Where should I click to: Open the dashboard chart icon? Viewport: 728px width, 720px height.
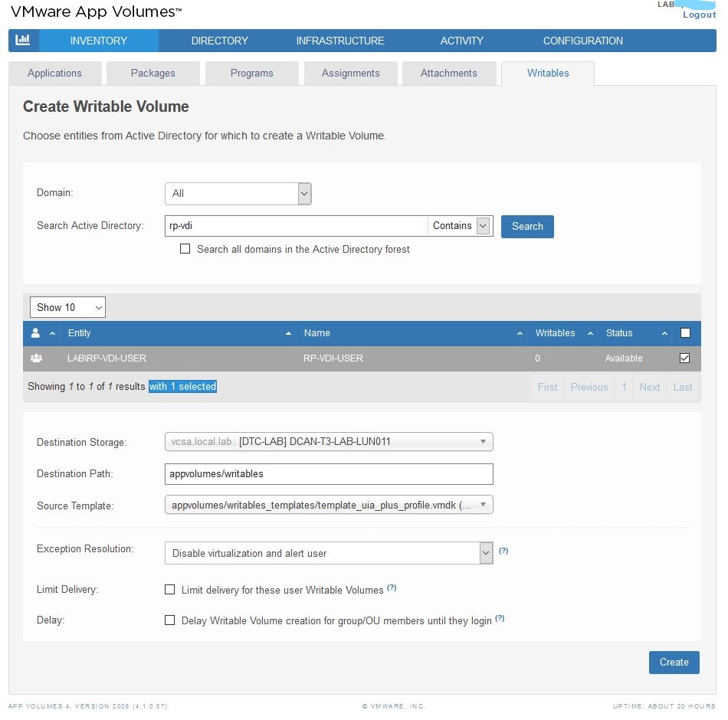(x=23, y=41)
